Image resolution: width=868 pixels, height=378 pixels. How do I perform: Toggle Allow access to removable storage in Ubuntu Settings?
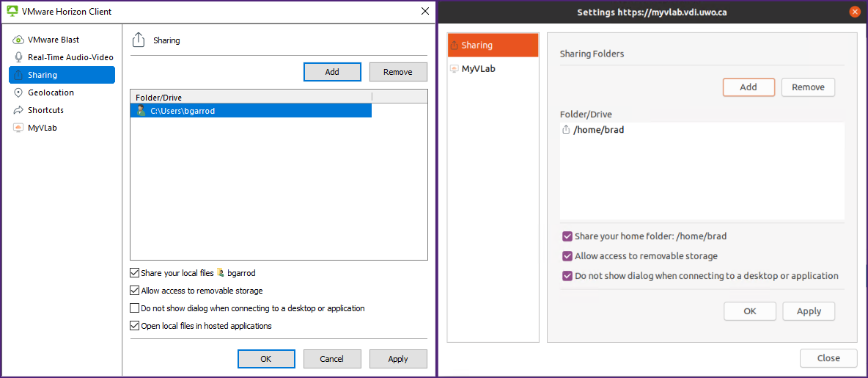pos(567,256)
